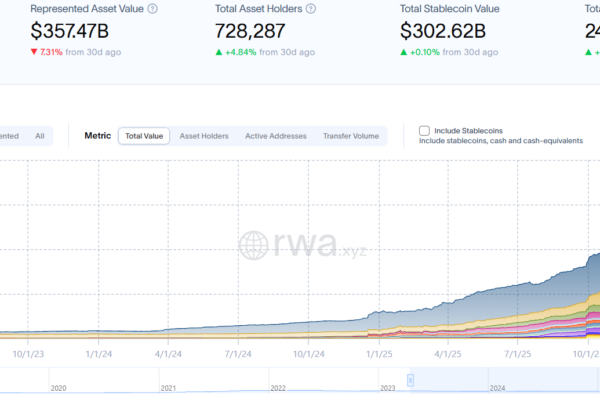Click the green up arrow by +0.10%
600x400 pixels.
(404, 52)
